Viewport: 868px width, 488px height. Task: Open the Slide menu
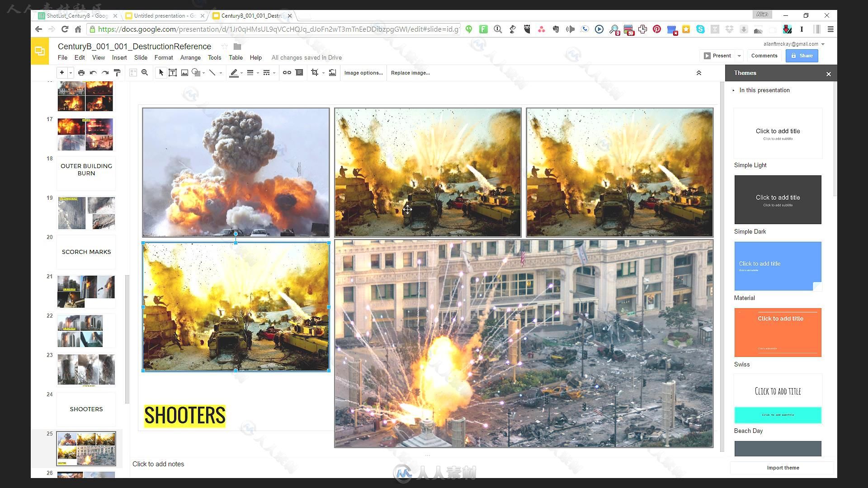(x=141, y=58)
